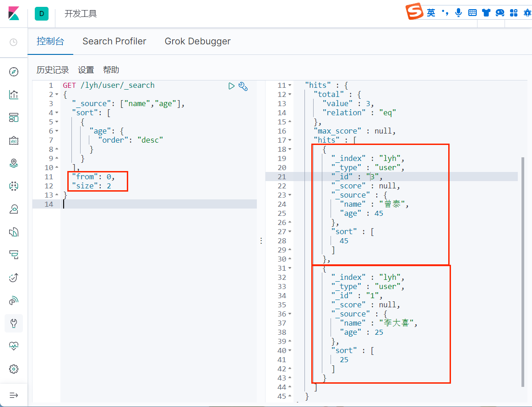Place cursor on empty editor line 14
The width and height of the screenshot is (532, 407).
click(159, 204)
